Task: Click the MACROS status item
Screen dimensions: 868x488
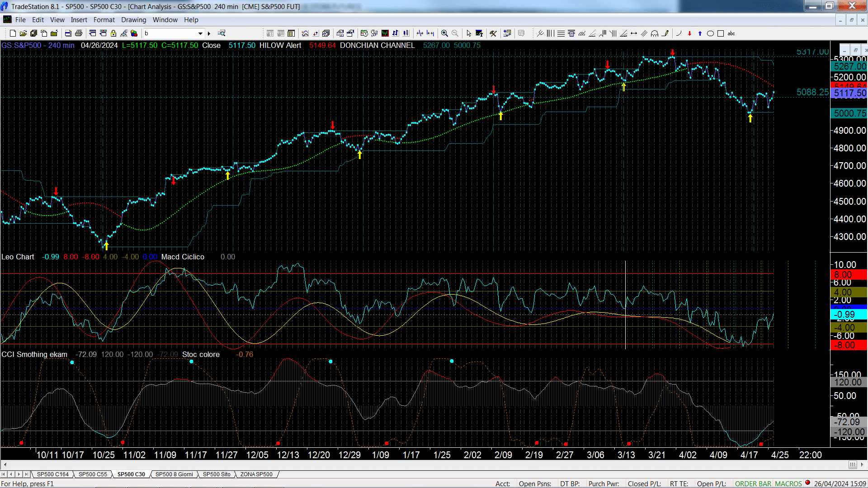Action: coord(788,484)
